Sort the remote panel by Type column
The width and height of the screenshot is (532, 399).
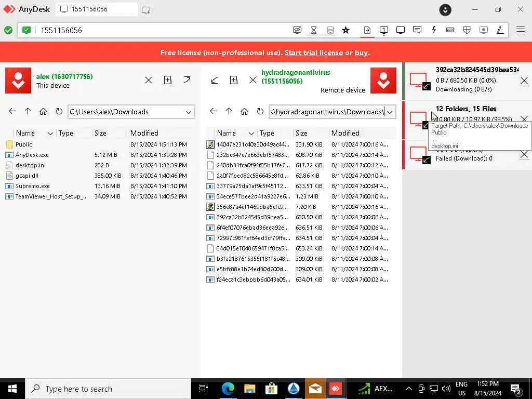pos(267,133)
